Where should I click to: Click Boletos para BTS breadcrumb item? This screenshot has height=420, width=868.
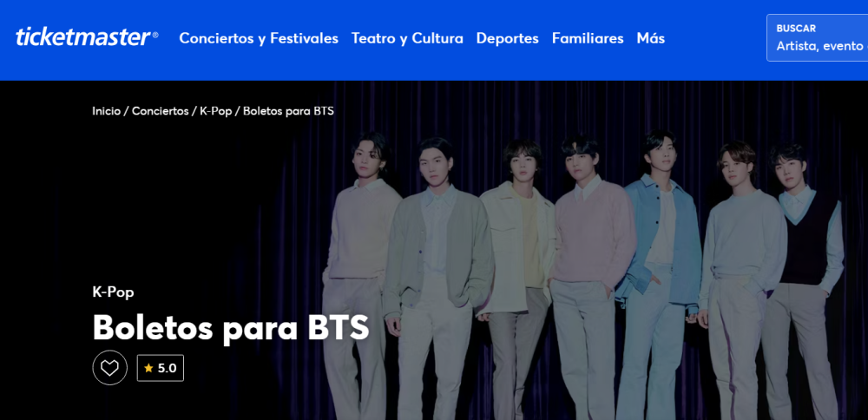tap(288, 111)
